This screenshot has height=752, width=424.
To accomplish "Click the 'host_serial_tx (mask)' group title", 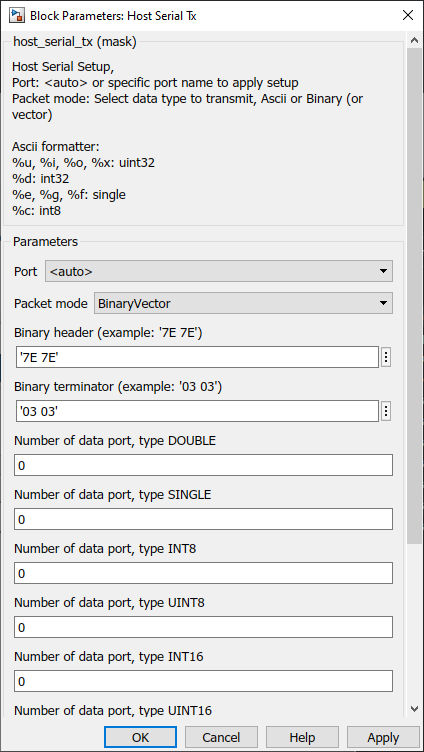I will pos(75,42).
